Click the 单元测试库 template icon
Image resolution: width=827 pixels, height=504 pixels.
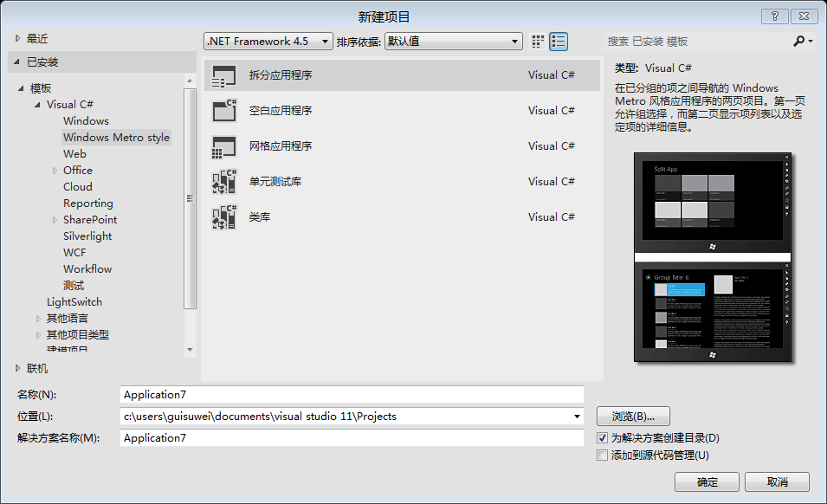coord(224,182)
